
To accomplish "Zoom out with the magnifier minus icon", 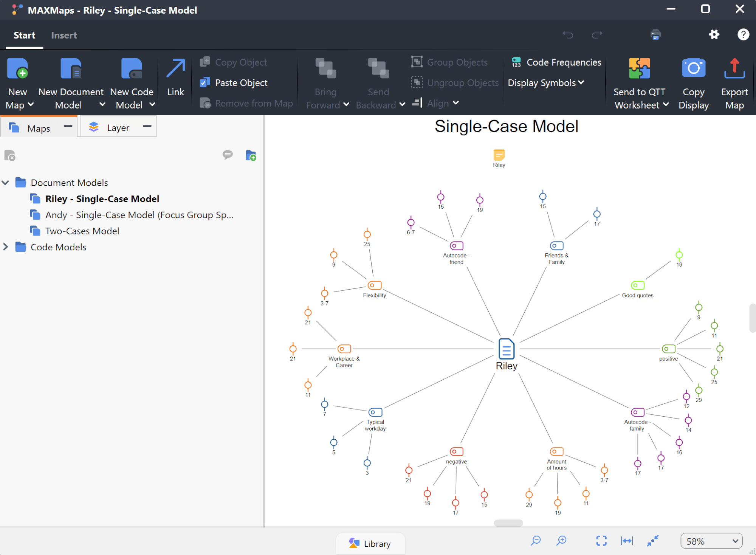I will tap(536, 541).
